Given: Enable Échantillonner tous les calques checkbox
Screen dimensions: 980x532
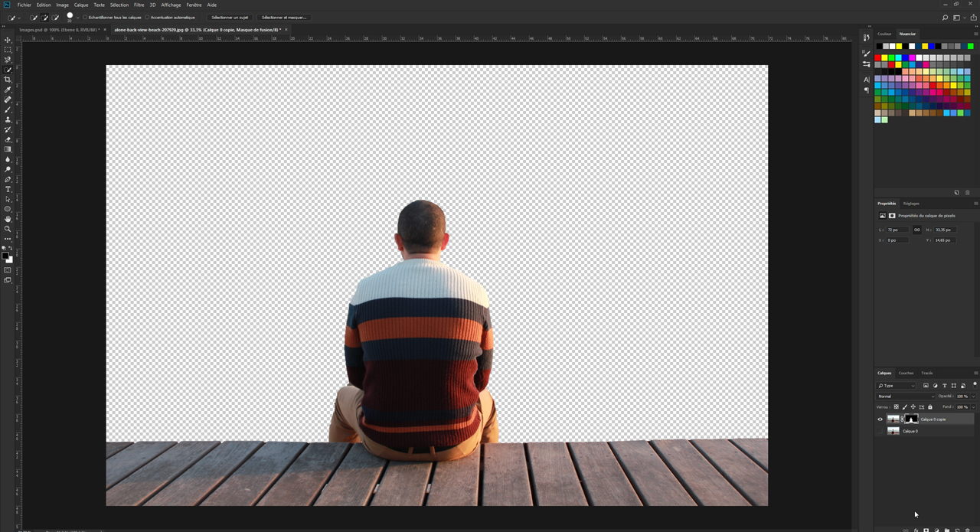Looking at the screenshot, I should pyautogui.click(x=85, y=17).
